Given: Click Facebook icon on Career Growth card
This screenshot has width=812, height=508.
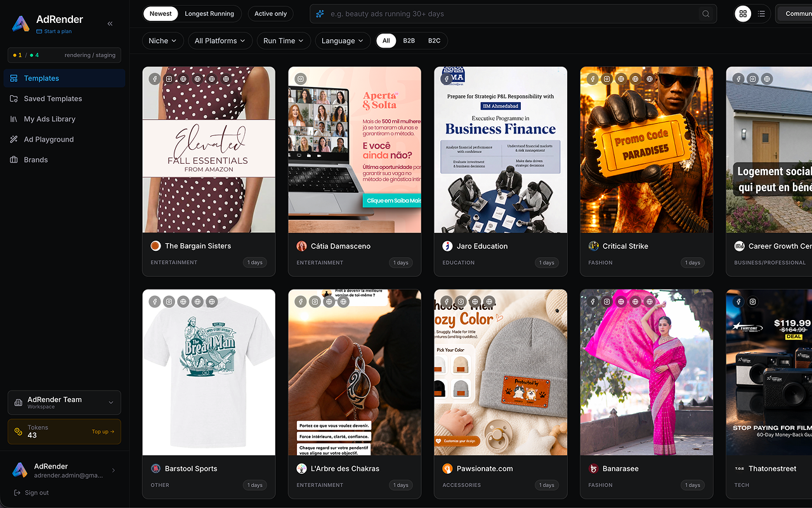Looking at the screenshot, I should tap(738, 79).
